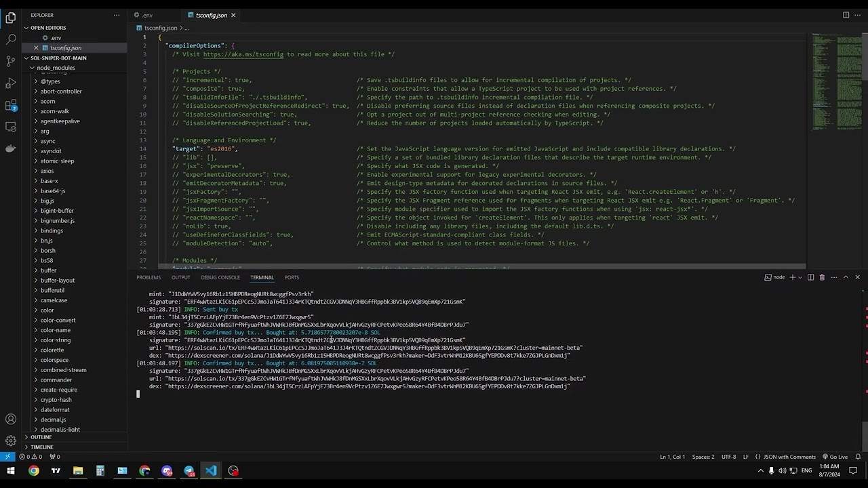Switch to the Output panel tab
This screenshot has height=488, width=868.
click(180, 277)
